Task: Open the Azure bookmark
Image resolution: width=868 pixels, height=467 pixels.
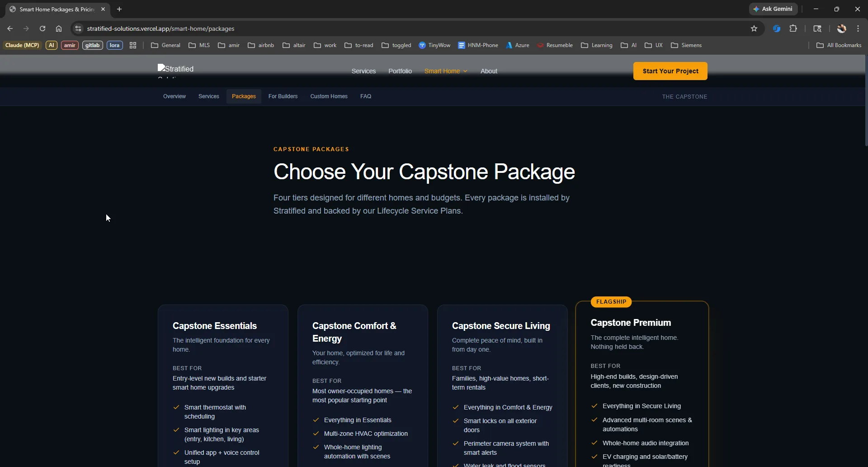Action: (518, 45)
